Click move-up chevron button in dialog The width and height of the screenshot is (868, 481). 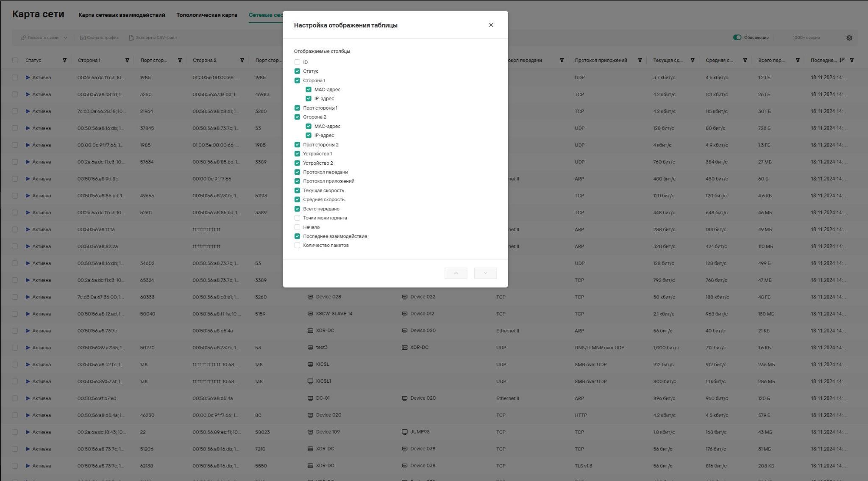coord(456,273)
